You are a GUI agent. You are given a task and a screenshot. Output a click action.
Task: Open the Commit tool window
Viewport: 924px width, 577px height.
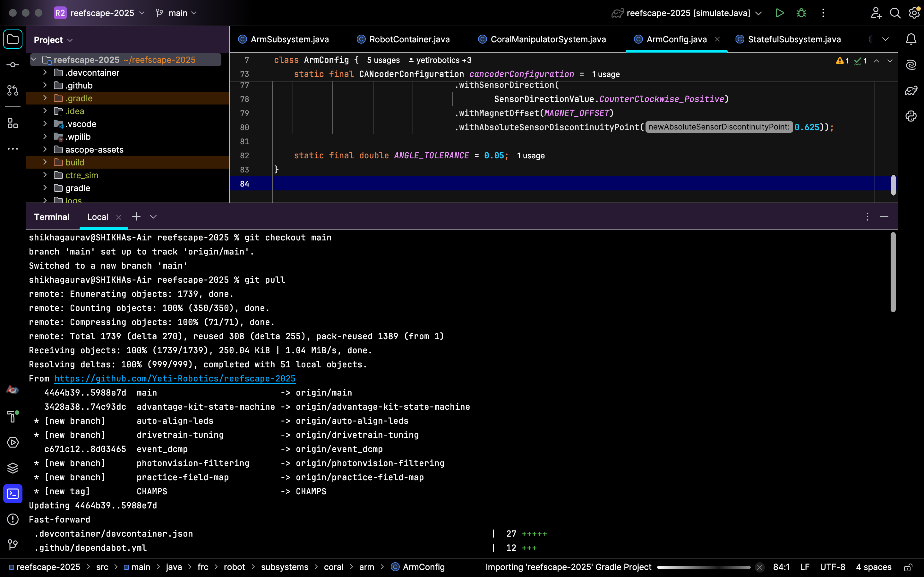pos(13,65)
